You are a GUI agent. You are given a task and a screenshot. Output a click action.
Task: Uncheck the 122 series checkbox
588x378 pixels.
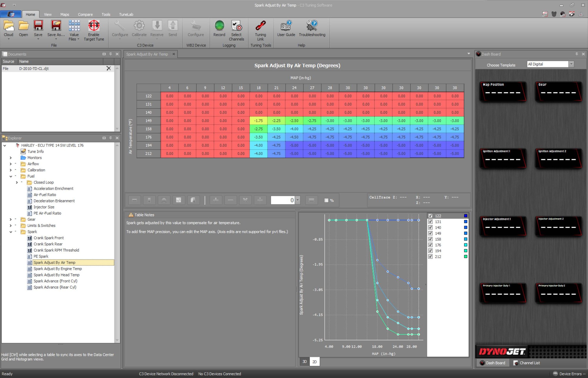pos(430,216)
